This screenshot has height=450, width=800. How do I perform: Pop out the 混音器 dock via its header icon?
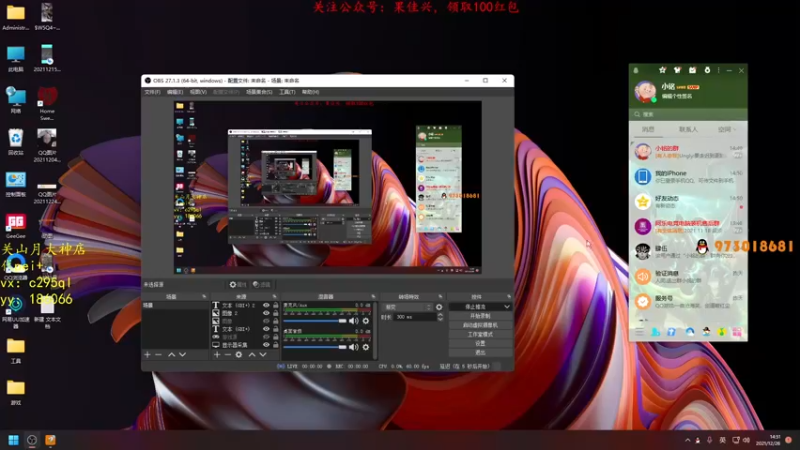point(373,296)
